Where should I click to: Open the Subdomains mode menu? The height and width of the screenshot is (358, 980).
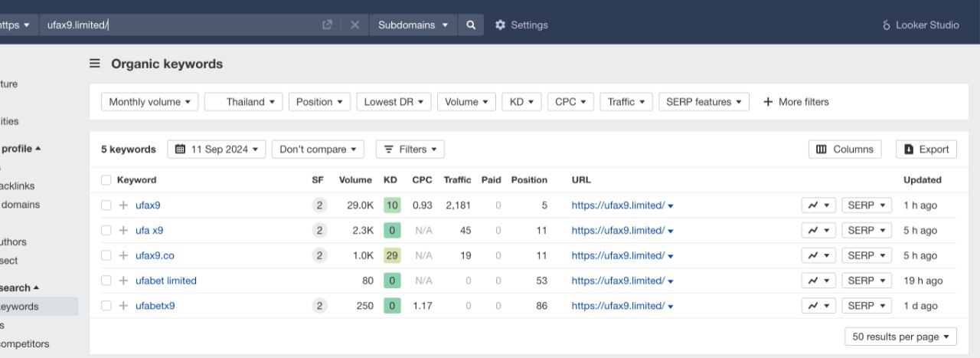413,25
